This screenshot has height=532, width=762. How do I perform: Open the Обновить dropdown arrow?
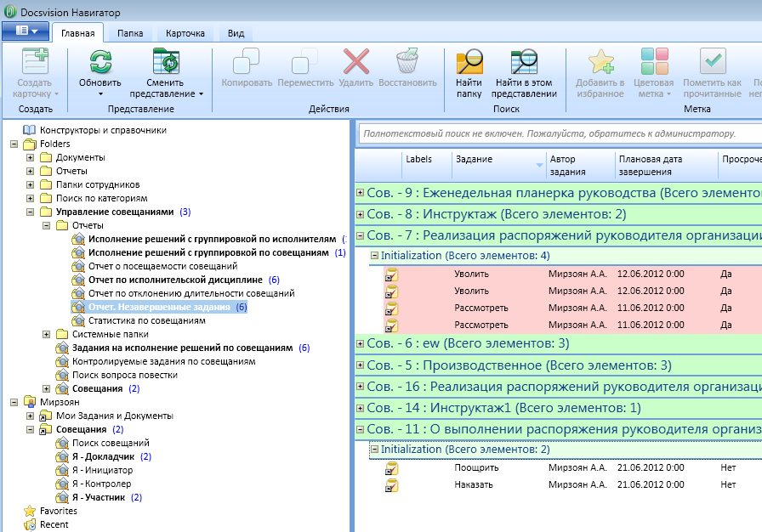(x=100, y=94)
